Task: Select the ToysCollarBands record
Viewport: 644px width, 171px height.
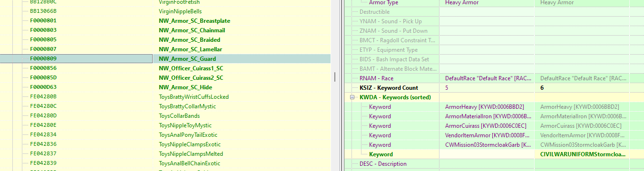Action: click(179, 116)
